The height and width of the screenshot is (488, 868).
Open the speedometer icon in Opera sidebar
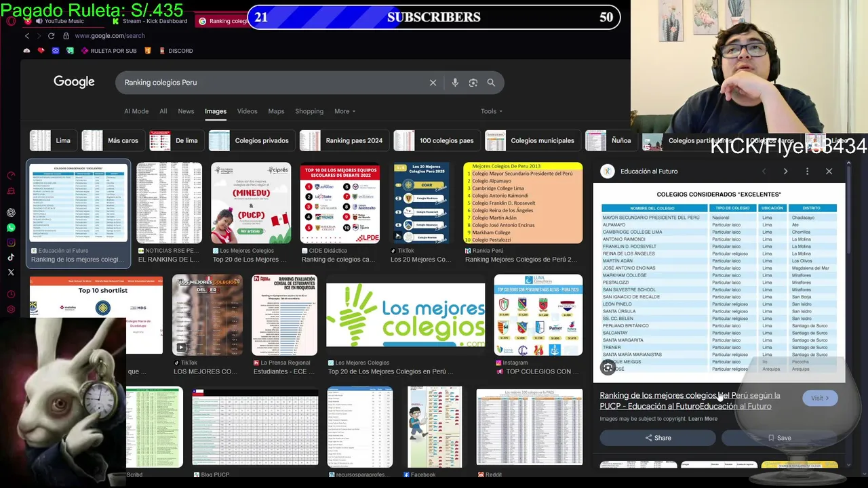11,176
